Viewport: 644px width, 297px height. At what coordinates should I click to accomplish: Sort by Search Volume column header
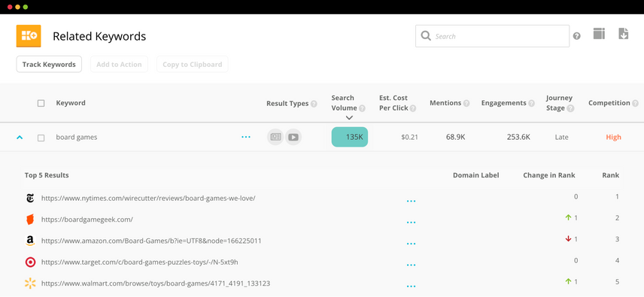coord(344,103)
